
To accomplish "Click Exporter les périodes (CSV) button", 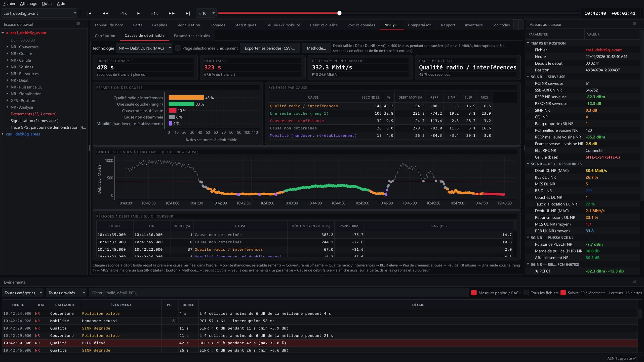I will tap(270, 48).
